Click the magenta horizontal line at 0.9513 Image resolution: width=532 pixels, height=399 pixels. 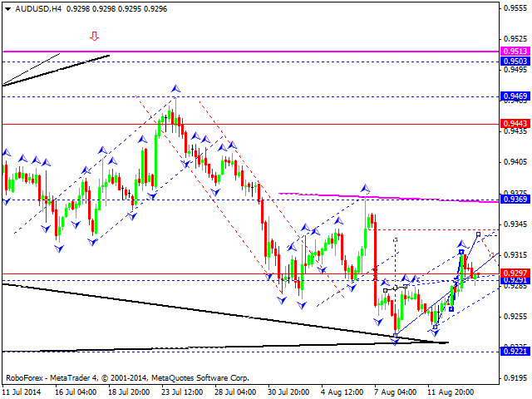click(249, 52)
